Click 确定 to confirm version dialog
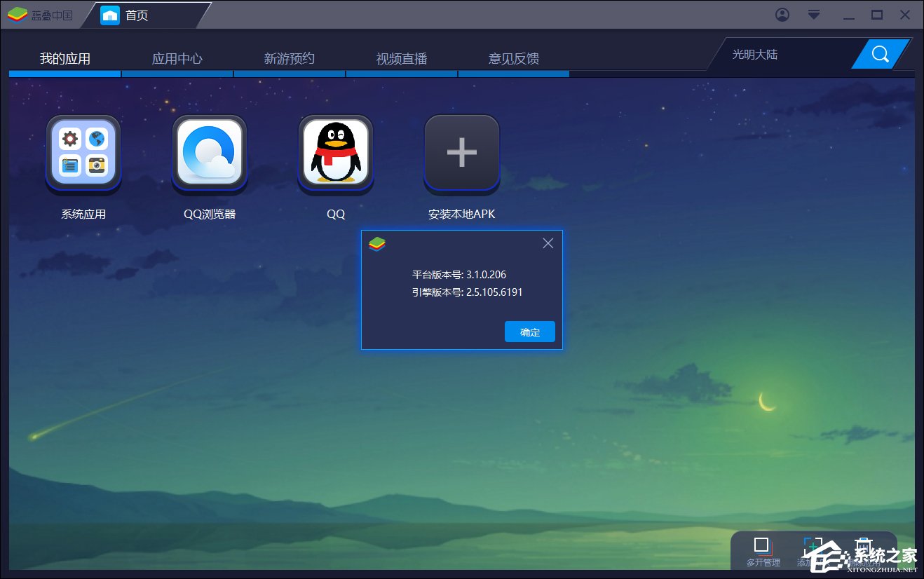This screenshot has height=579, width=924. [529, 332]
